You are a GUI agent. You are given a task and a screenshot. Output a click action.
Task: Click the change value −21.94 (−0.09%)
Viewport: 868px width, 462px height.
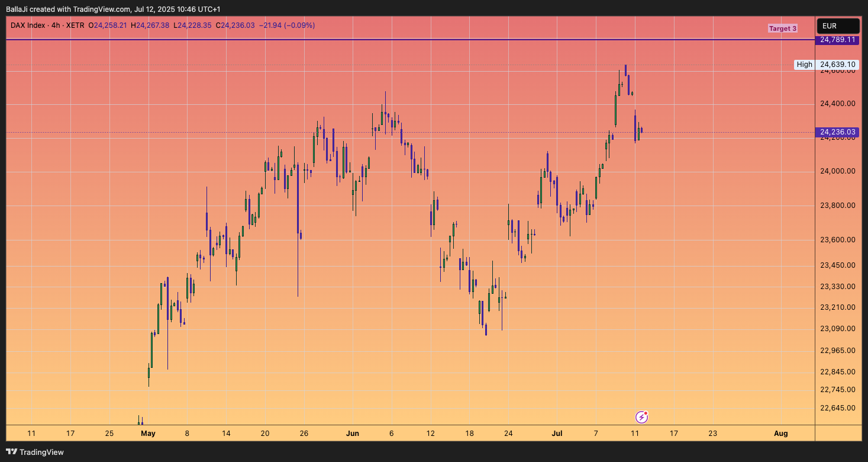pyautogui.click(x=287, y=25)
